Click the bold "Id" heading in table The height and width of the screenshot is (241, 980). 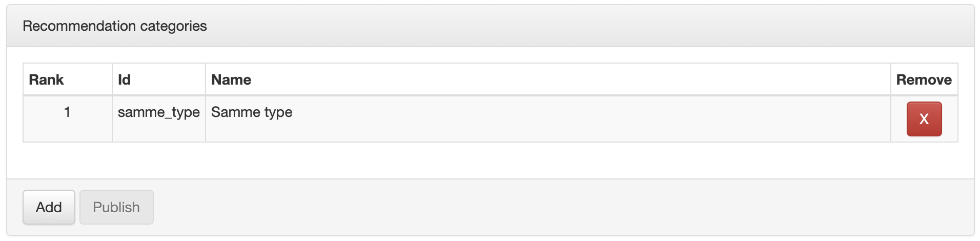124,79
